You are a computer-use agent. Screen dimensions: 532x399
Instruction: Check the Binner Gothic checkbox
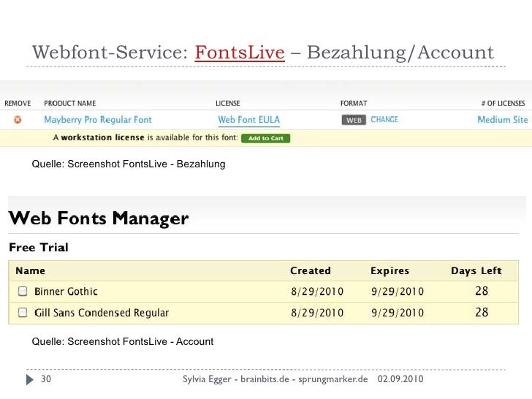tap(23, 291)
